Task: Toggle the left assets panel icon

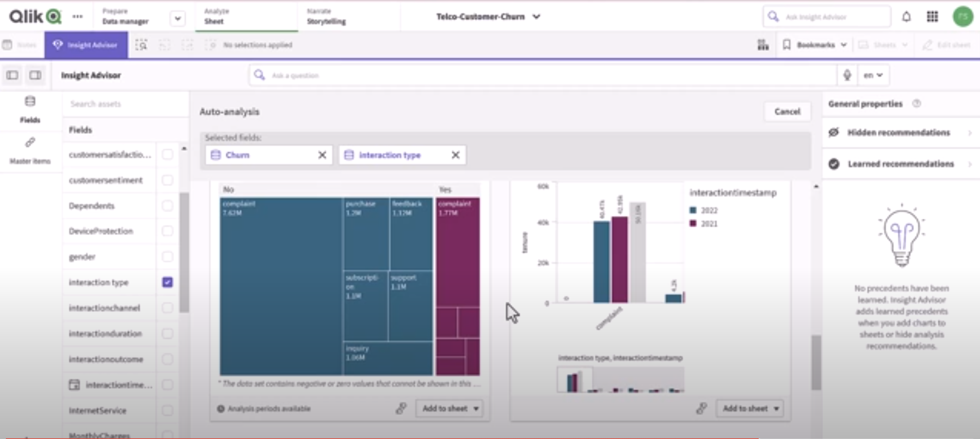Action: 12,75
